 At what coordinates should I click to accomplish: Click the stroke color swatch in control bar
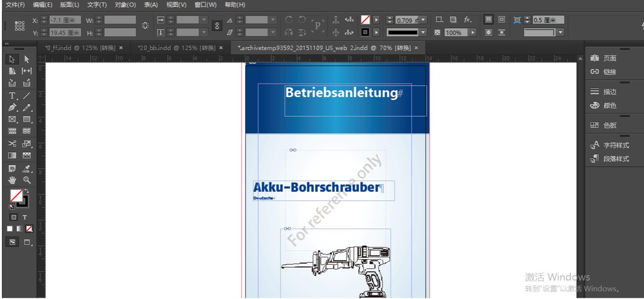pyautogui.click(x=365, y=32)
